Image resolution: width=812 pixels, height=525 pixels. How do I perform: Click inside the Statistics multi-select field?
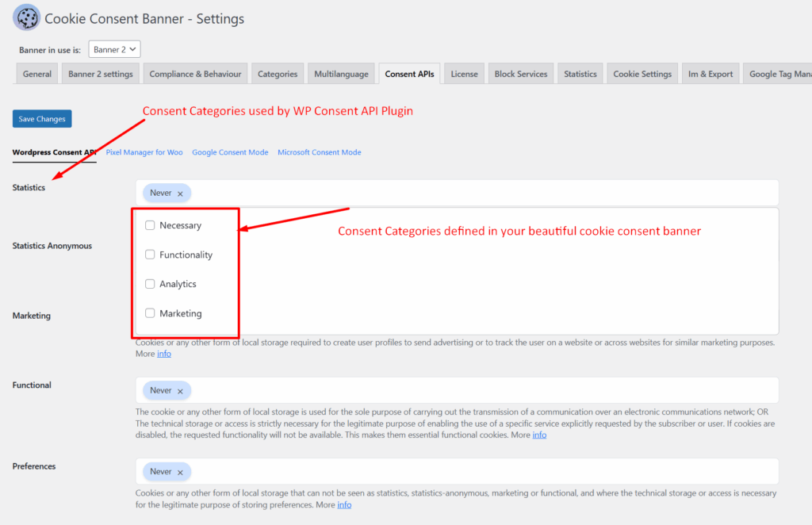point(458,193)
